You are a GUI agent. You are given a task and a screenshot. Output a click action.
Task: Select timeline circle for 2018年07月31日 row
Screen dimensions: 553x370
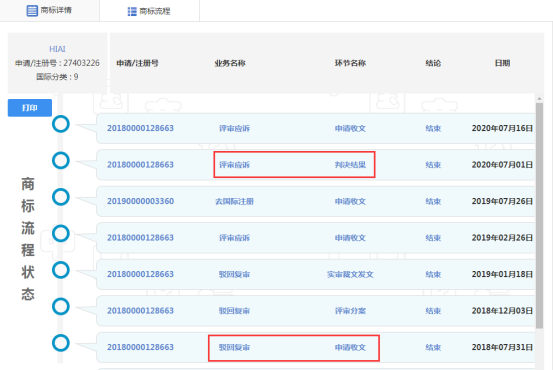click(61, 343)
